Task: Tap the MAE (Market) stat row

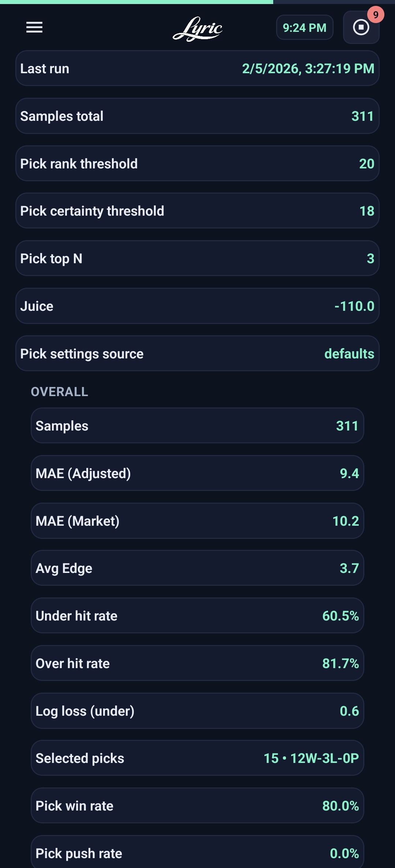Action: click(197, 521)
